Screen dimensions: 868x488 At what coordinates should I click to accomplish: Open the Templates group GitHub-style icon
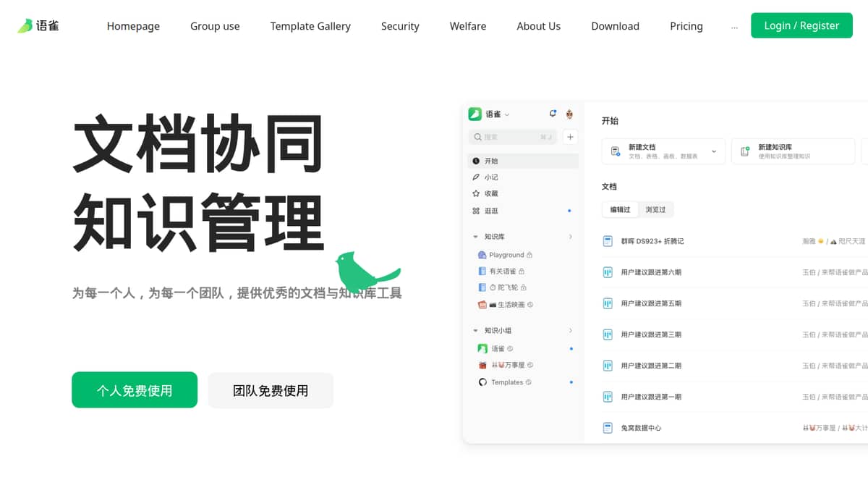(x=482, y=382)
